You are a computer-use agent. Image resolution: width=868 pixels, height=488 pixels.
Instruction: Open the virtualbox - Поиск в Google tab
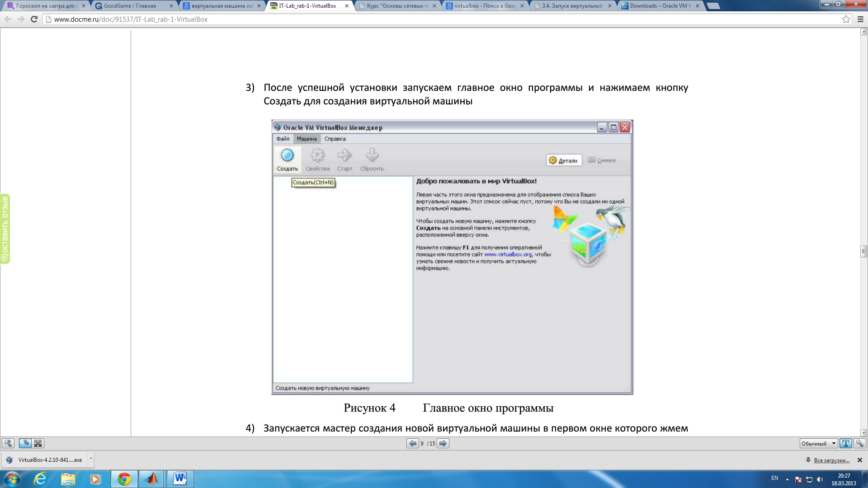click(485, 6)
